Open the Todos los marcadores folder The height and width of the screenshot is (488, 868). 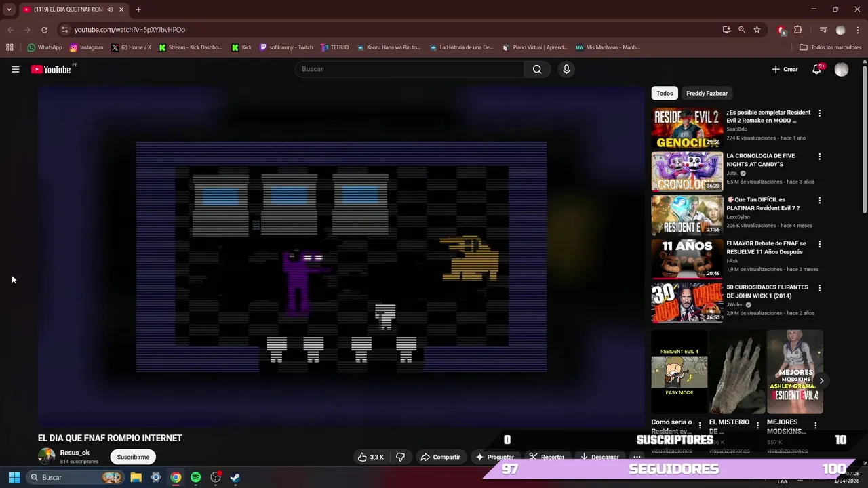831,47
